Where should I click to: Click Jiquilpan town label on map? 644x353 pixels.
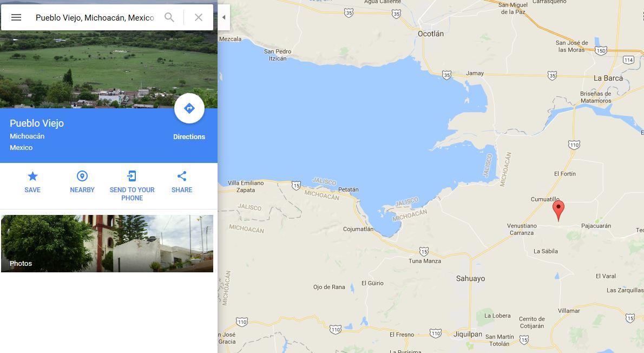(468, 335)
